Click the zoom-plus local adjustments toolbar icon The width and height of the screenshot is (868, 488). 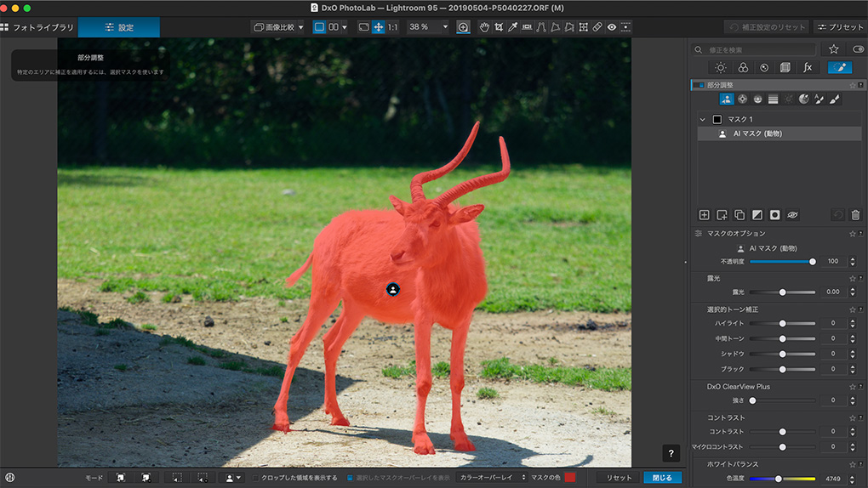tap(463, 27)
